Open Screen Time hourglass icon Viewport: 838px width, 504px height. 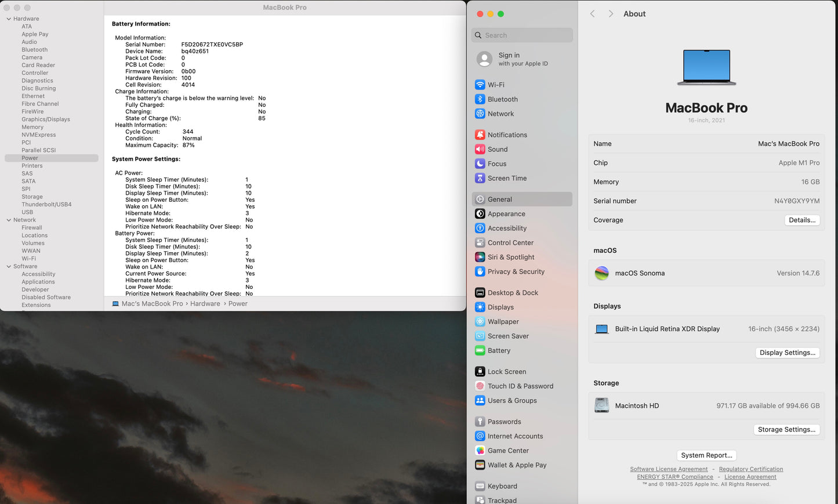[480, 178]
